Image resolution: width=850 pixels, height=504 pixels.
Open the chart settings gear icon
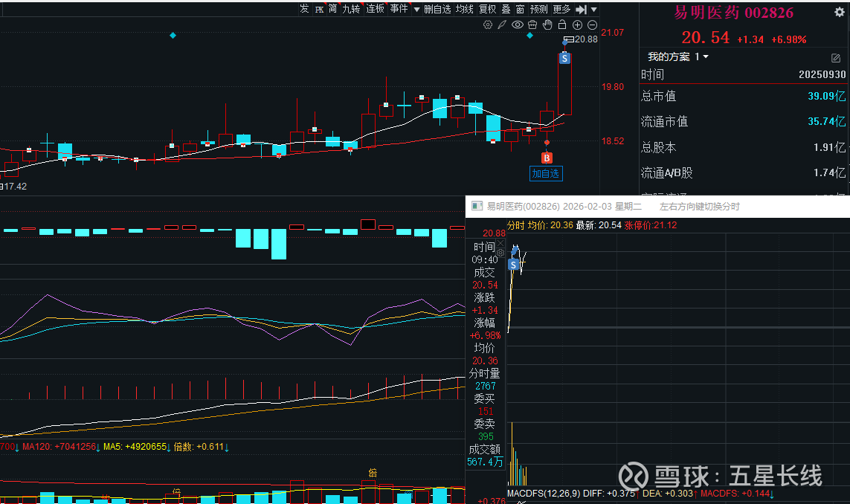pyautogui.click(x=488, y=25)
